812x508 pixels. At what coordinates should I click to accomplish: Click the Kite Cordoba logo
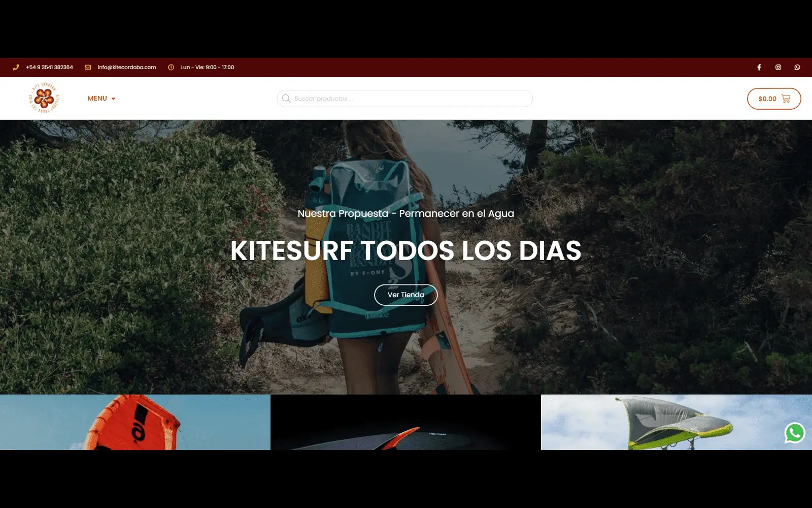[x=44, y=98]
